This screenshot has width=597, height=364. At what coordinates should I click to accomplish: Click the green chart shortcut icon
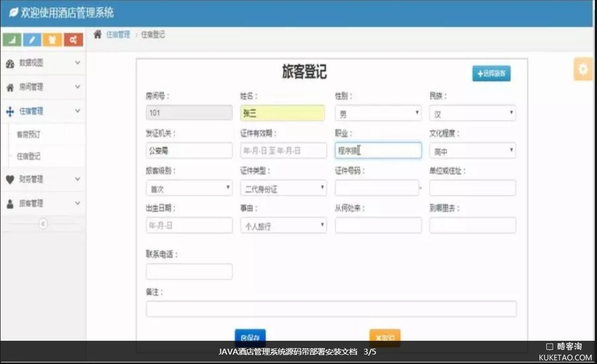12,40
